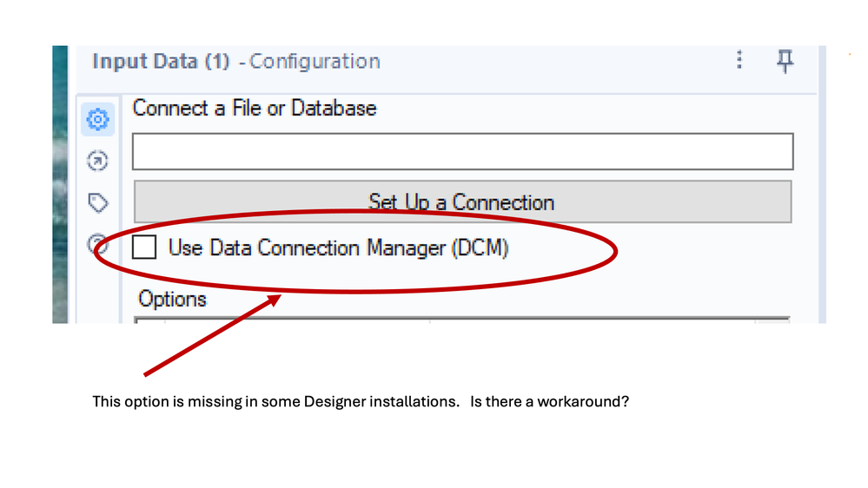The width and height of the screenshot is (868, 488).
Task: Open the Navigation arrow-circle tab
Action: (98, 161)
